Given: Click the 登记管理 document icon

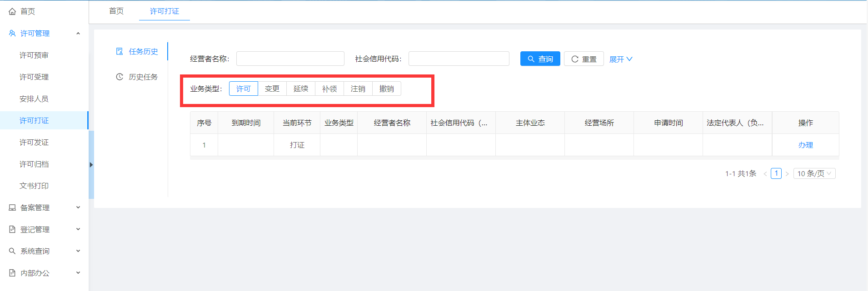Looking at the screenshot, I should click(12, 229).
